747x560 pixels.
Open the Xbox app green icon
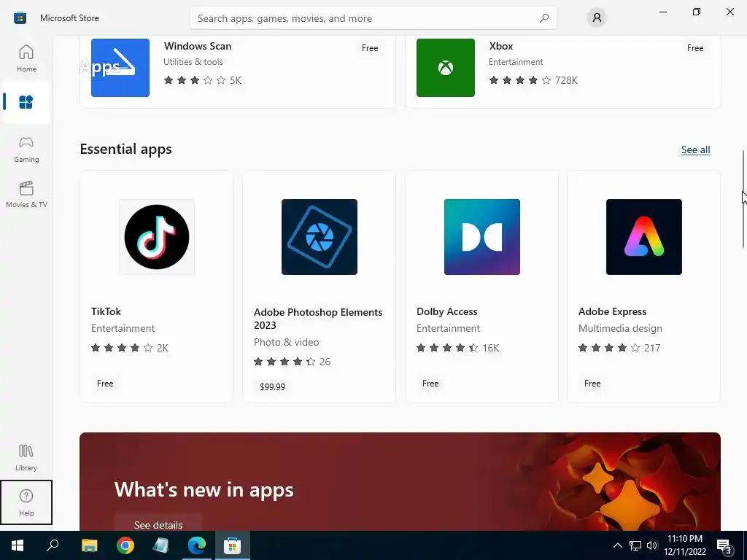pyautogui.click(x=446, y=68)
